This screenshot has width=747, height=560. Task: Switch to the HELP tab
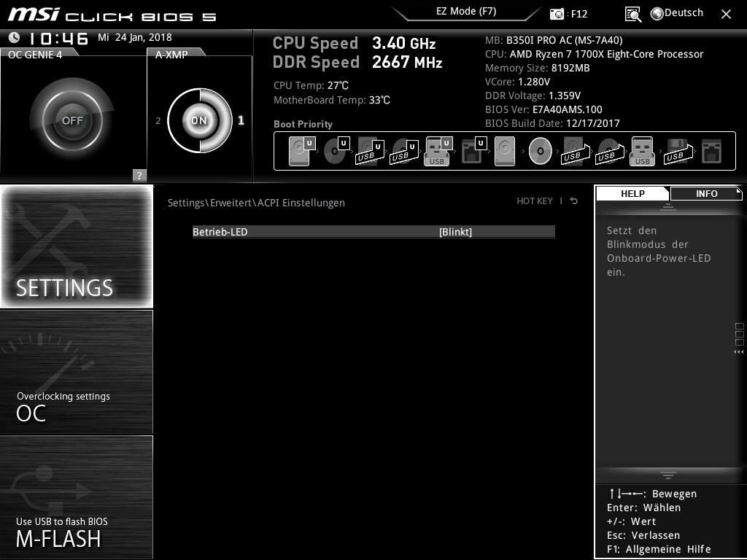coord(632,194)
